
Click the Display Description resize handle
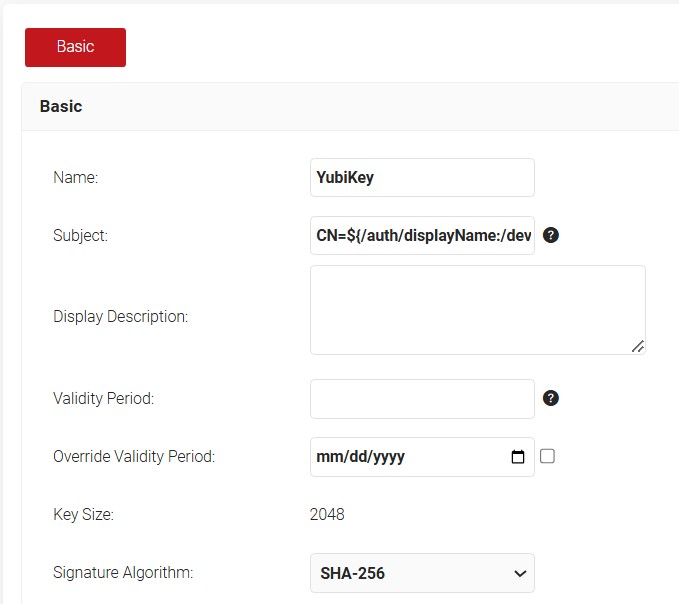[637, 346]
